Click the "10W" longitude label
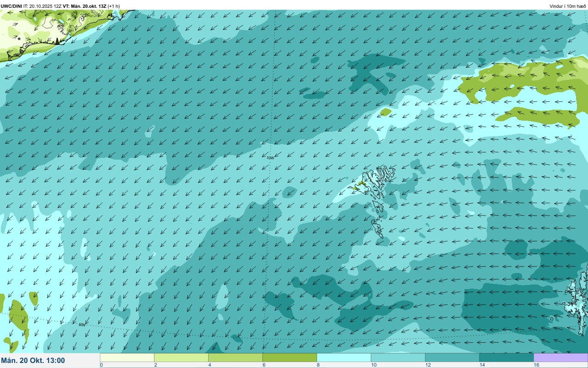This screenshot has width=588, height=368. pyautogui.click(x=271, y=158)
